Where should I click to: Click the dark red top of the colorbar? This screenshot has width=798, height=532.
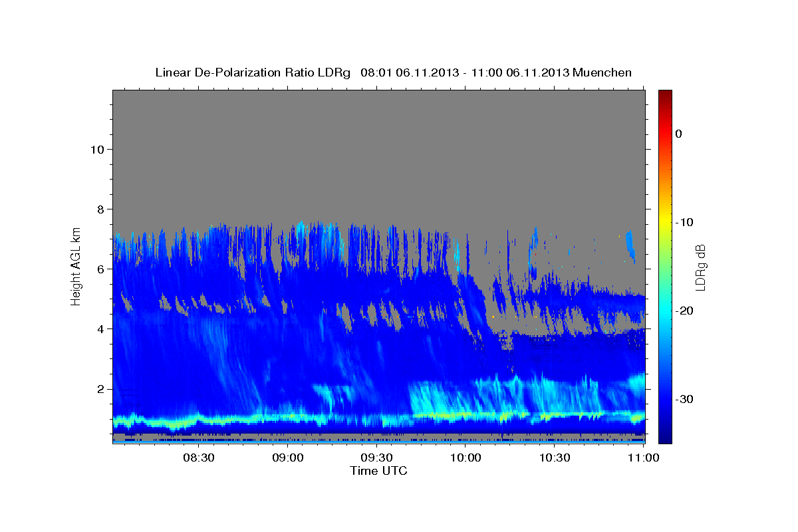pyautogui.click(x=665, y=96)
